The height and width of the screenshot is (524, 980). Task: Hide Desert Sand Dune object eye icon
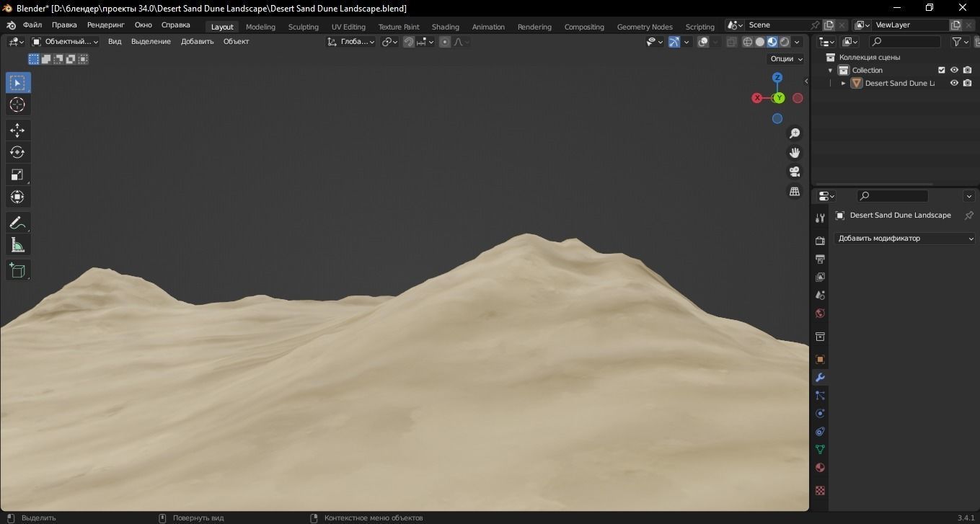point(954,83)
